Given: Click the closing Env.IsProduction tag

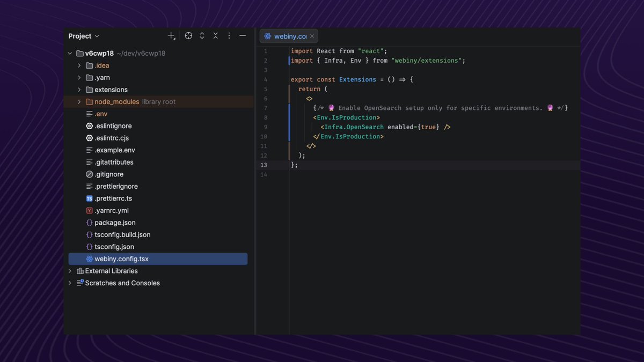Looking at the screenshot, I should (x=349, y=137).
